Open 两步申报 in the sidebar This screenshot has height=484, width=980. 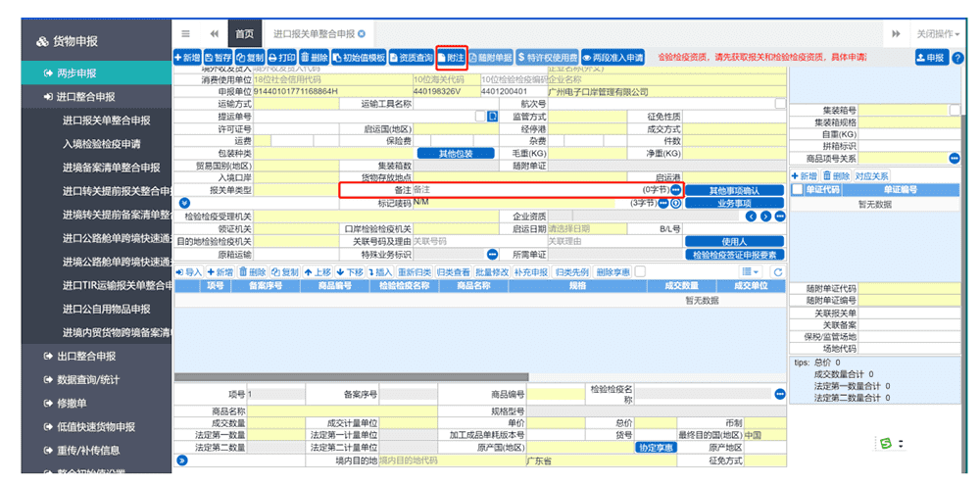pos(96,73)
